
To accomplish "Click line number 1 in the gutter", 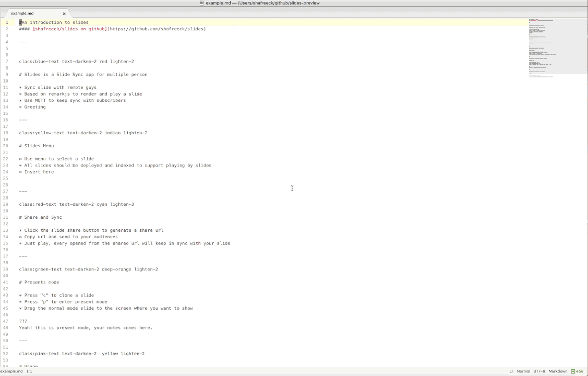I will [x=7, y=22].
